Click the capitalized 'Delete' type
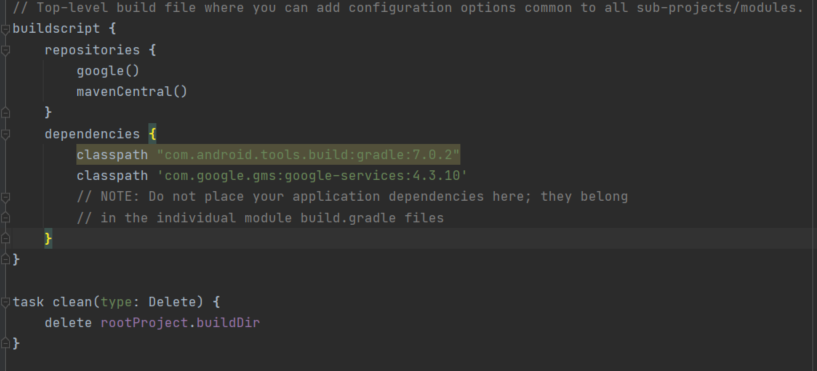 [172, 302]
